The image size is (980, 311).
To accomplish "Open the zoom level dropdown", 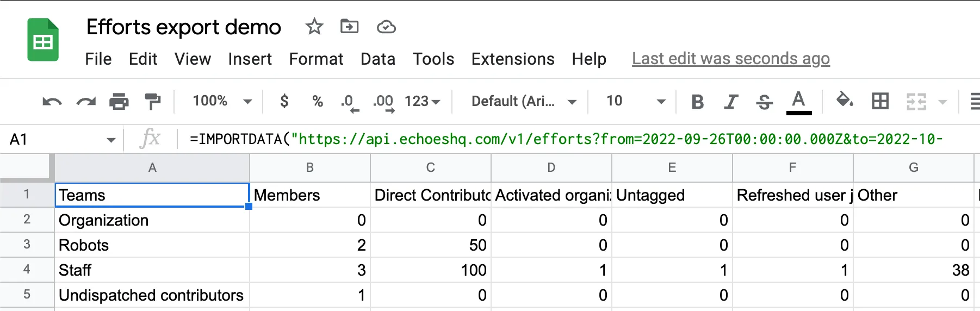I will click(222, 101).
